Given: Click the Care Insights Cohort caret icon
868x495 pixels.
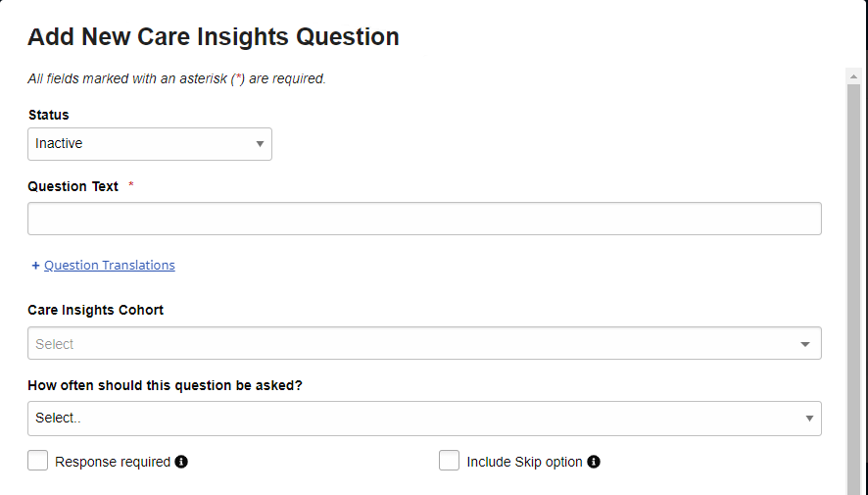Looking at the screenshot, I should click(805, 344).
